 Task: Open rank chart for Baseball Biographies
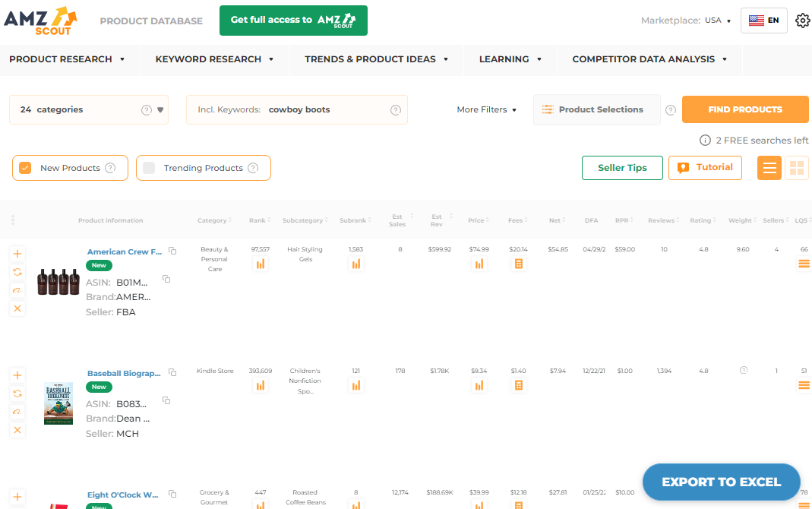261,385
